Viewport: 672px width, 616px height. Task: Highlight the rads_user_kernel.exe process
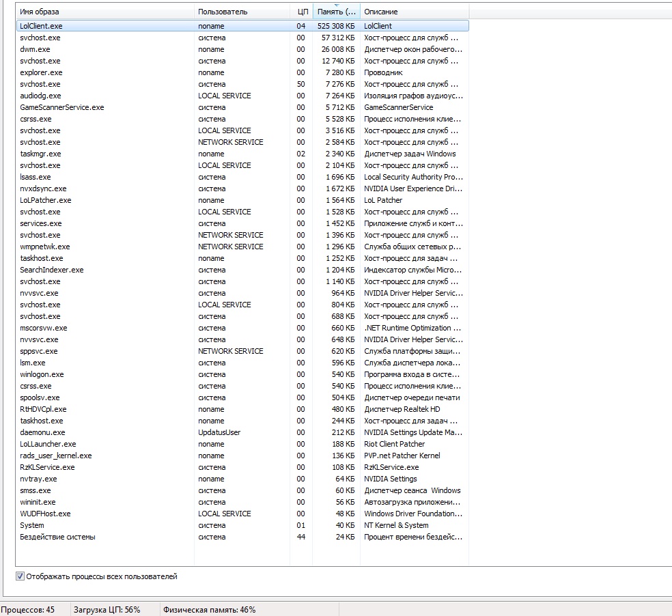(56, 456)
